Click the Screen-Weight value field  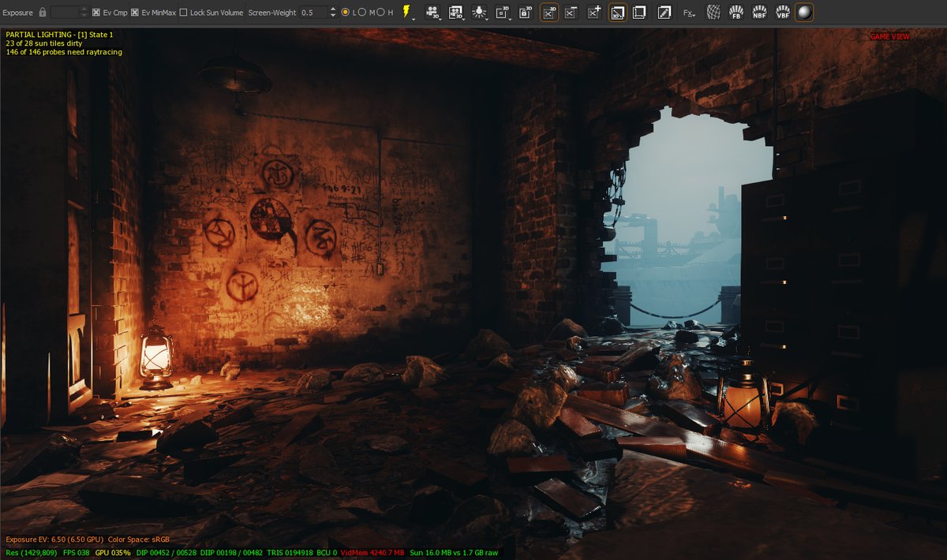(x=313, y=13)
